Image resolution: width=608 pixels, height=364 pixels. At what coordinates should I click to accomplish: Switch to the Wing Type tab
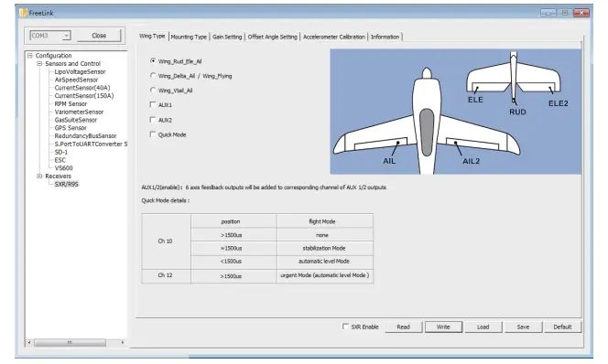[x=152, y=36]
